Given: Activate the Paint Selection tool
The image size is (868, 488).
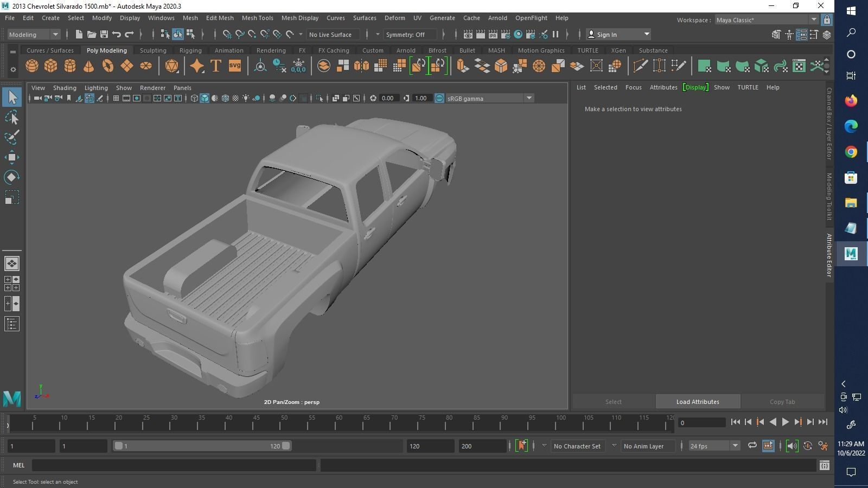Looking at the screenshot, I should 12,137.
